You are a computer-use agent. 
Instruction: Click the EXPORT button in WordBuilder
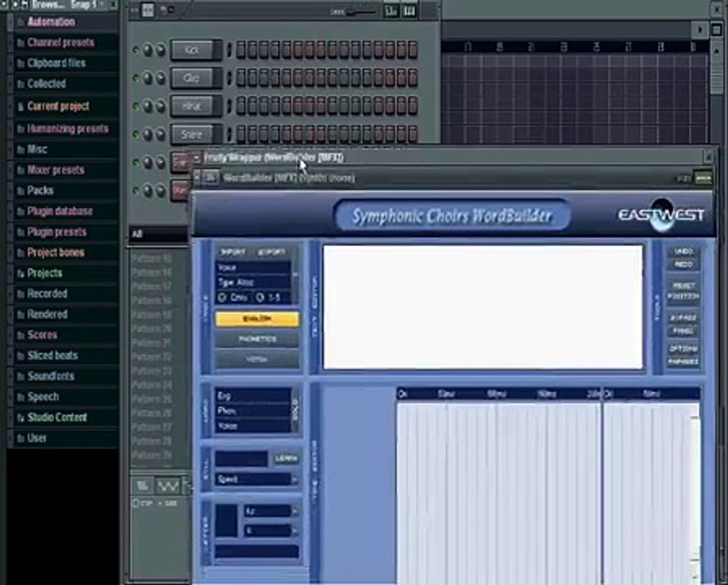271,252
